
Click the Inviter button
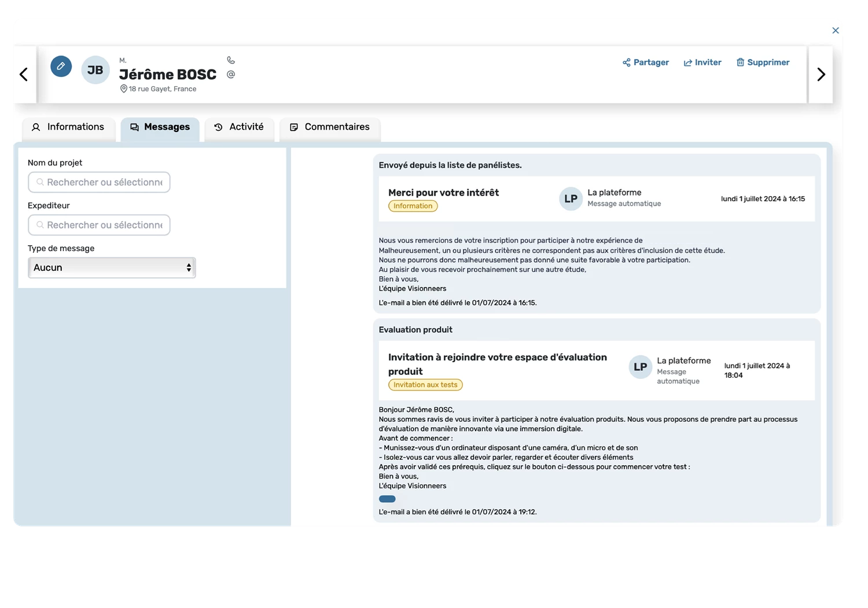702,62
